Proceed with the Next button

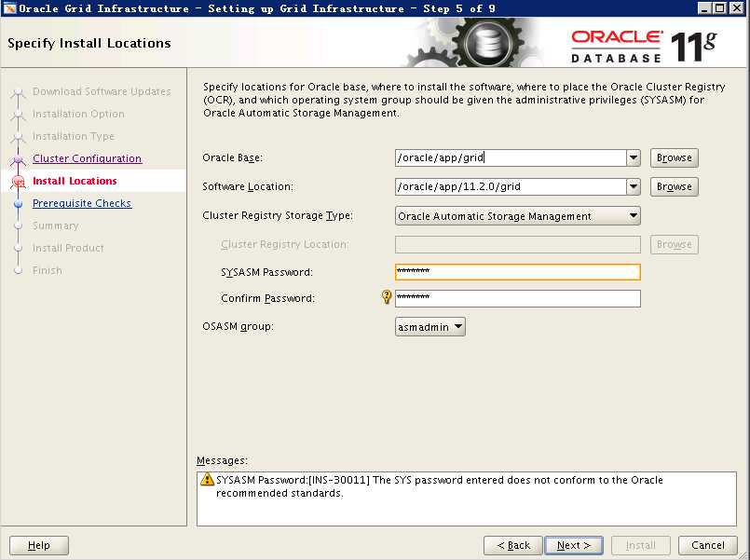(x=574, y=545)
